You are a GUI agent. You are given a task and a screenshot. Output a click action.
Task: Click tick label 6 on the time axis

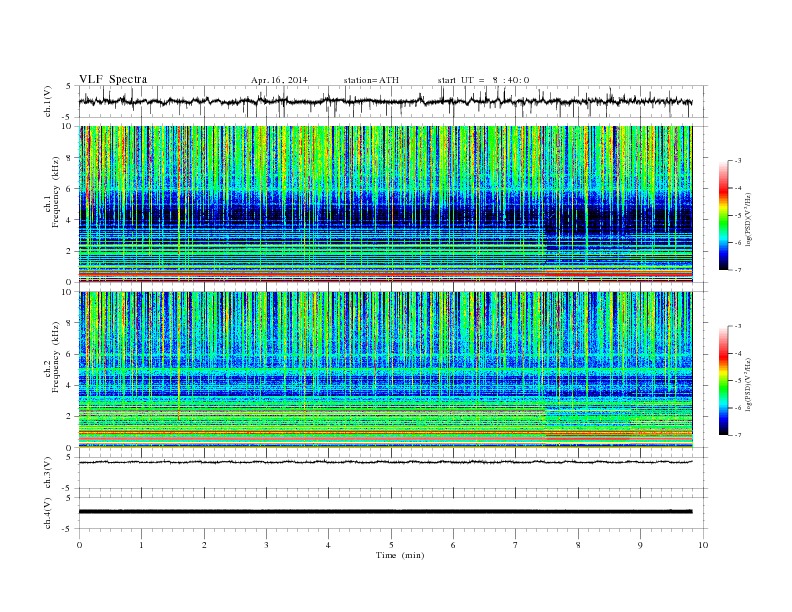pos(453,545)
